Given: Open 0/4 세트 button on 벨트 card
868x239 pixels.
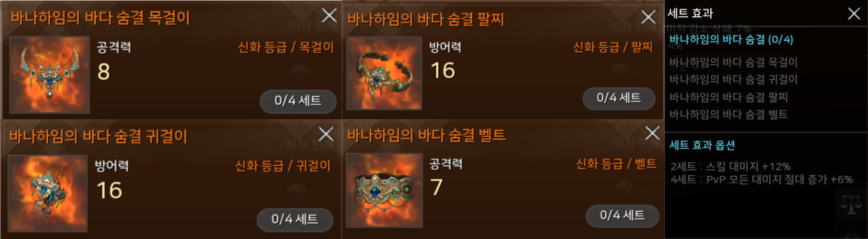Looking at the screenshot, I should click(622, 216).
